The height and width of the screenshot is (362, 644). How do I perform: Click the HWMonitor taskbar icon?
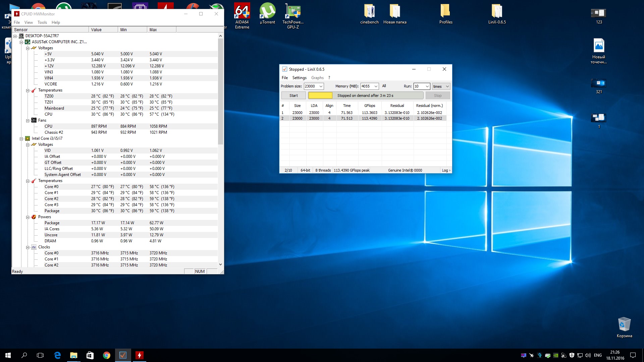pos(140,355)
